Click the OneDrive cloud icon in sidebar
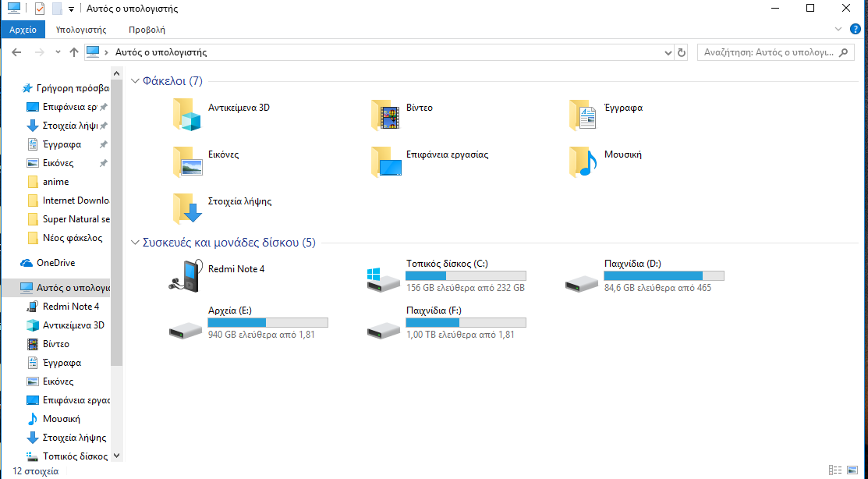The image size is (868, 479). coord(26,263)
